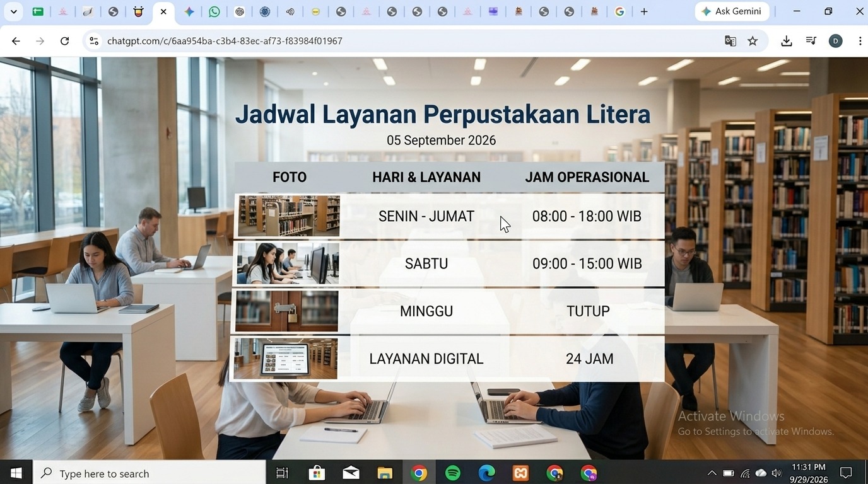
Task: Click the padlocked door photo in Minggu row
Action: 287,311
